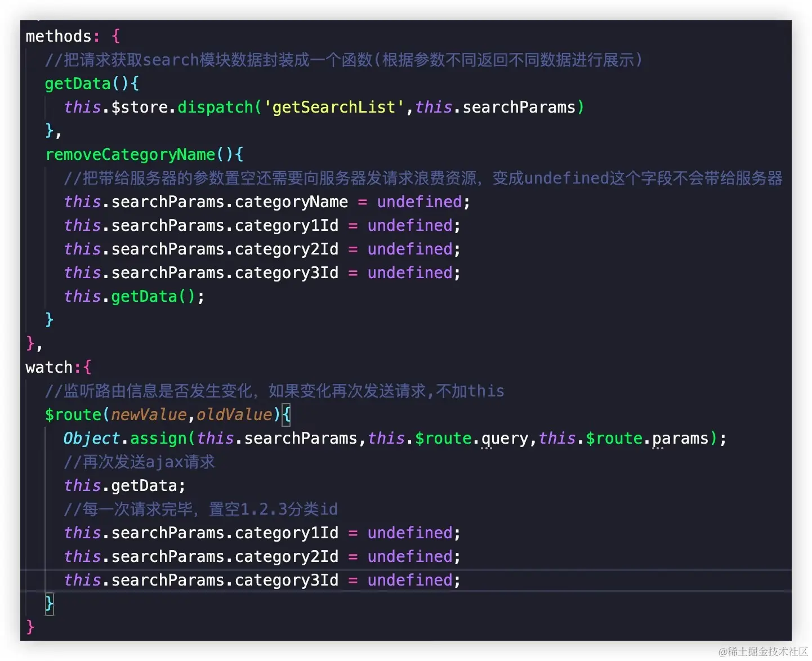Click the "methods" keyword
Viewport: 812px width, 661px height.
click(x=59, y=37)
